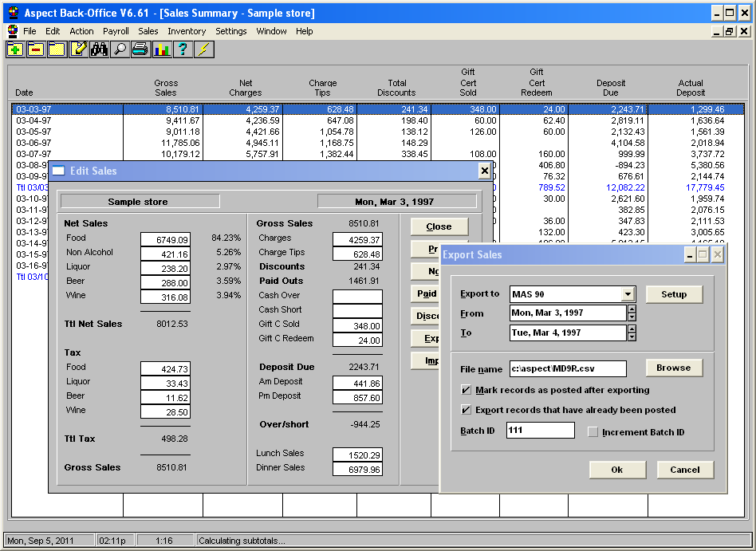
Task: Open the bar chart graph icon
Action: (x=162, y=49)
